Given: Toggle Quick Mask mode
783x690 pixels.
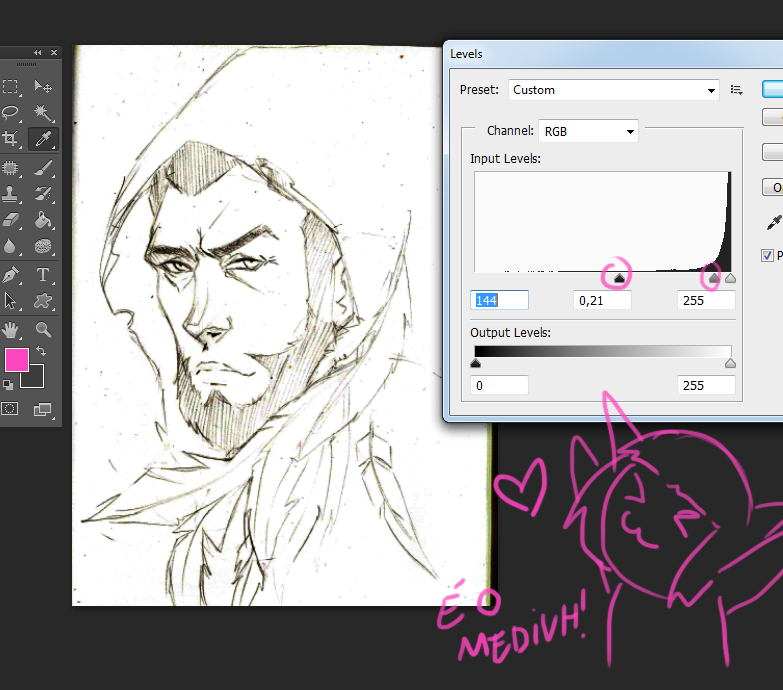Looking at the screenshot, I should (x=11, y=408).
